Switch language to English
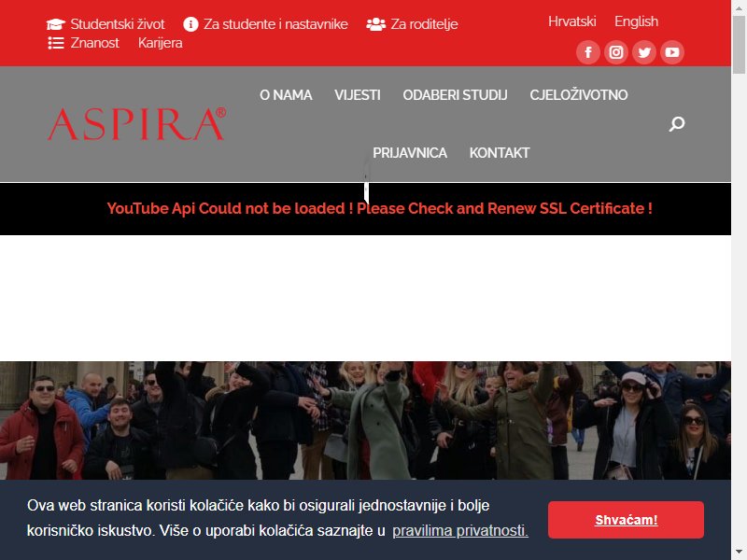Image resolution: width=747 pixels, height=560 pixels. 636,21
